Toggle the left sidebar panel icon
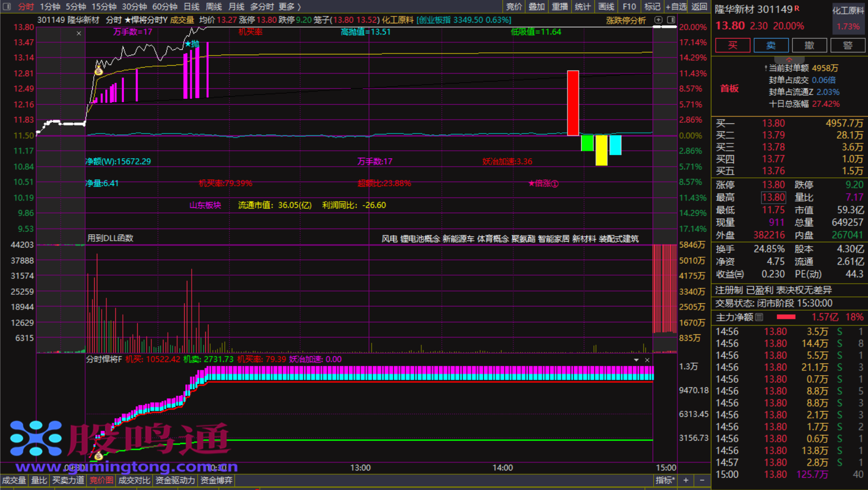The image size is (868, 490). point(7,6)
